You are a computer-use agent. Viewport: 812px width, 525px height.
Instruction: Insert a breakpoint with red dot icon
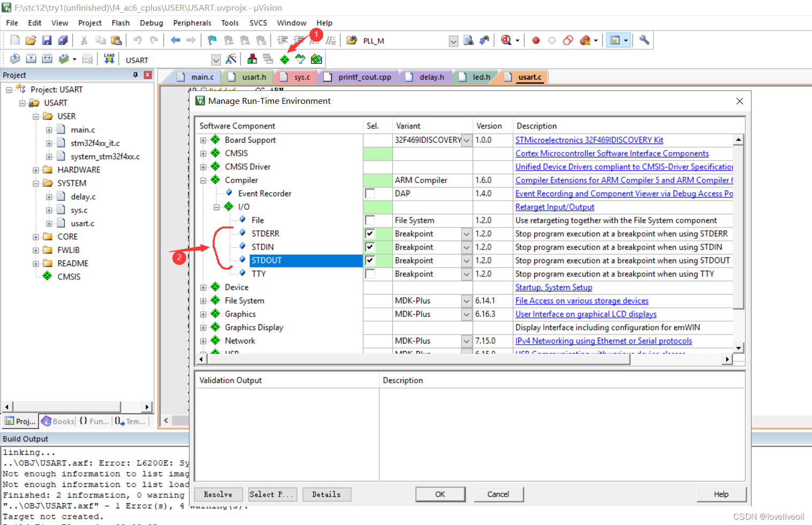click(x=536, y=40)
